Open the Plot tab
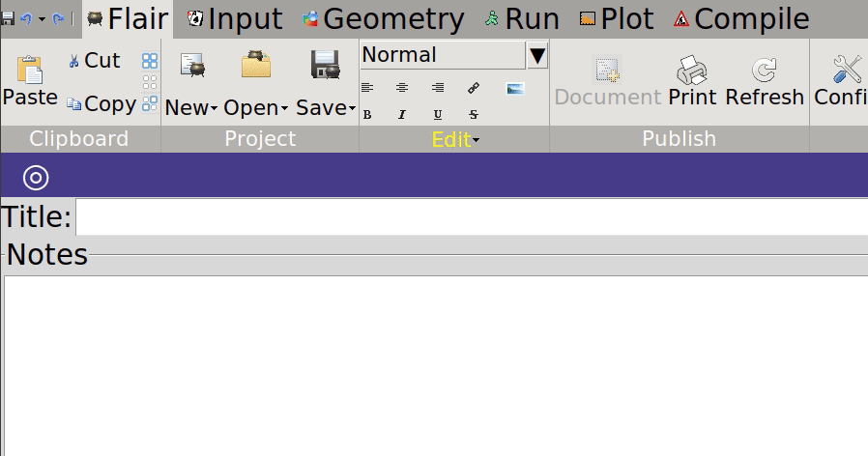 (616, 19)
